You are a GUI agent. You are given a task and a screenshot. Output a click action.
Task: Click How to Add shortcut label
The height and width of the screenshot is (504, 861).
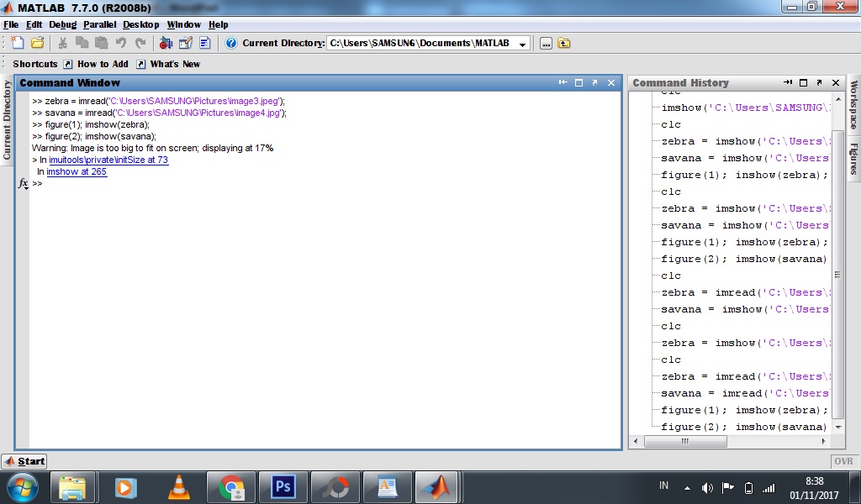point(103,64)
